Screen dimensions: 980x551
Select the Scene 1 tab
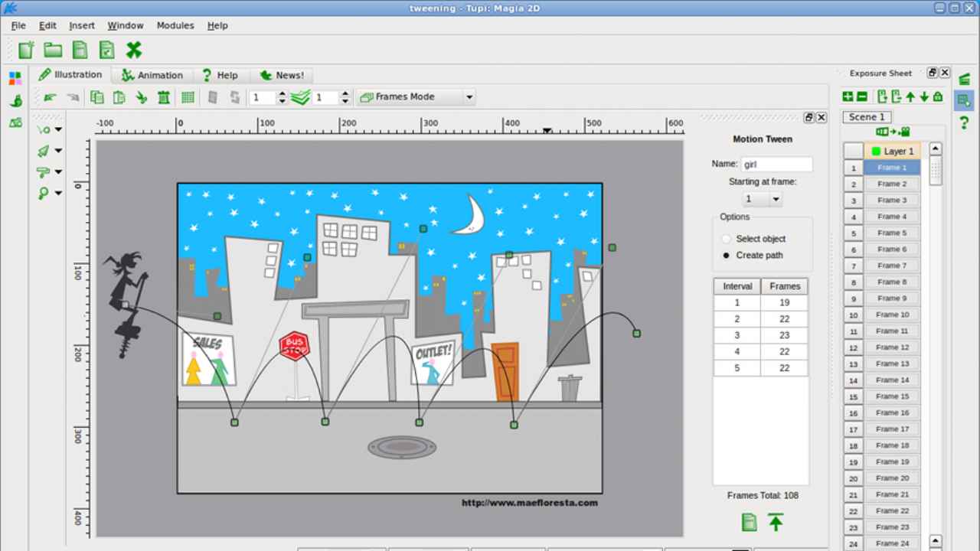tap(867, 117)
